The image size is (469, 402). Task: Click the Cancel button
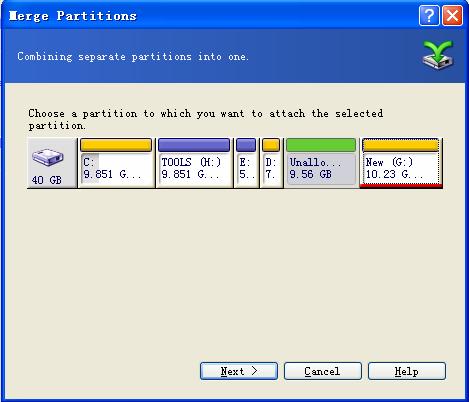pos(323,371)
